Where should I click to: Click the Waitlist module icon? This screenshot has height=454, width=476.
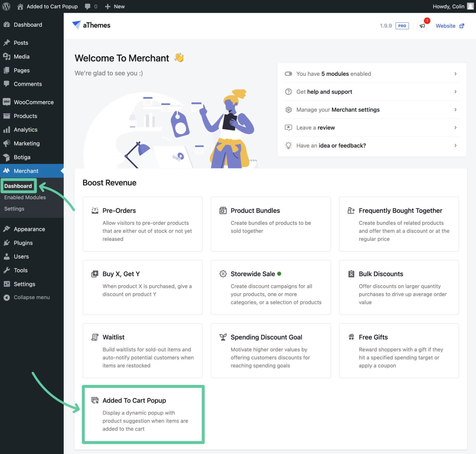point(95,337)
